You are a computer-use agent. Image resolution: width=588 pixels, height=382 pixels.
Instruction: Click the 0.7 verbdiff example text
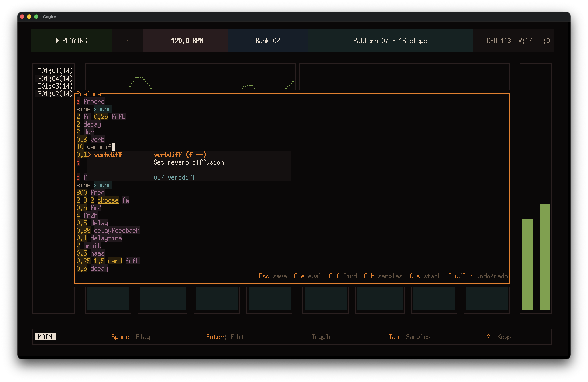pos(174,177)
